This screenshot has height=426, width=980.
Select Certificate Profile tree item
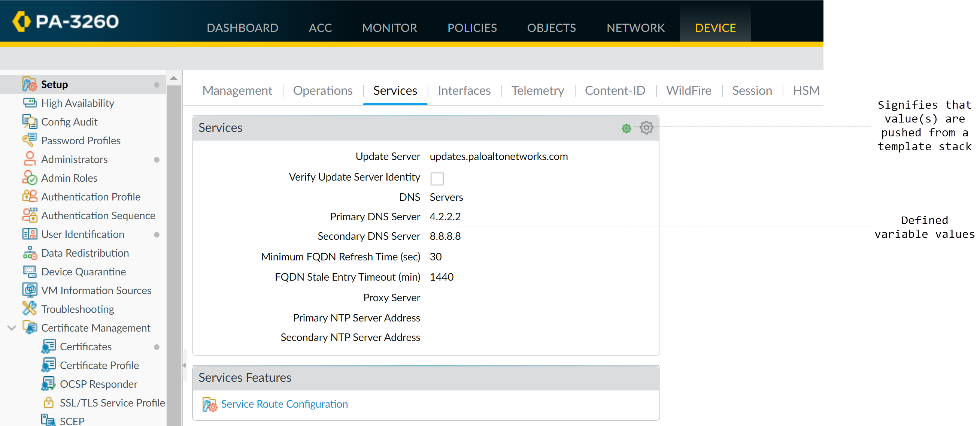99,365
